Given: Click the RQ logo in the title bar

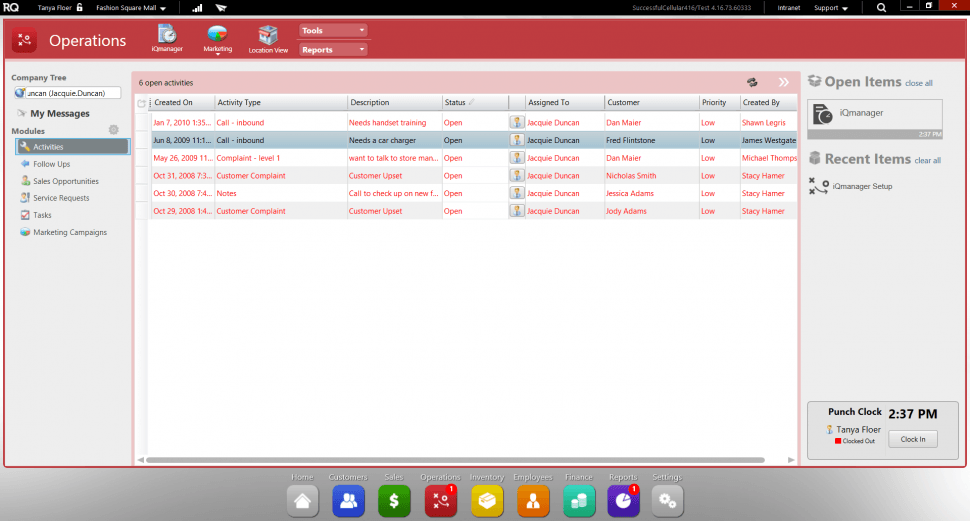Looking at the screenshot, I should click(11, 7).
